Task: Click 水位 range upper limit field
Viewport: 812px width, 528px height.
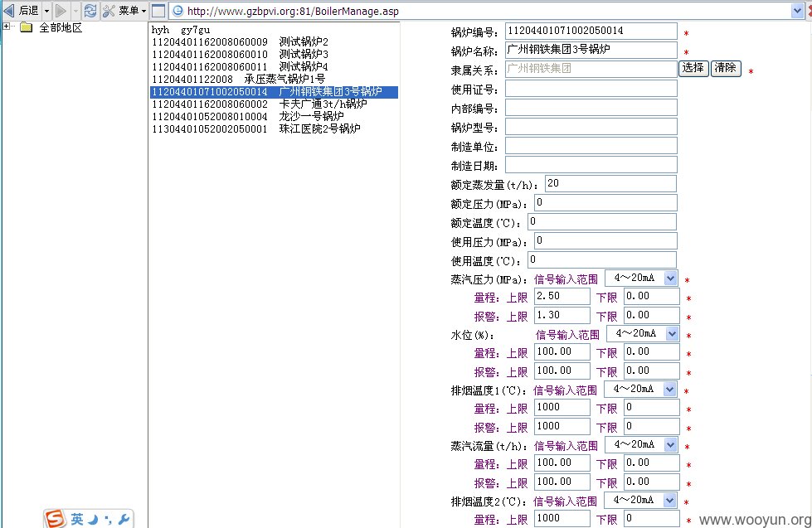Action: point(562,352)
